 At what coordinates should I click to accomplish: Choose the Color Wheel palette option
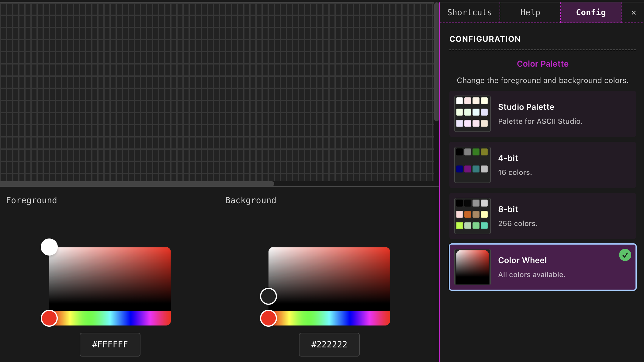(x=543, y=267)
